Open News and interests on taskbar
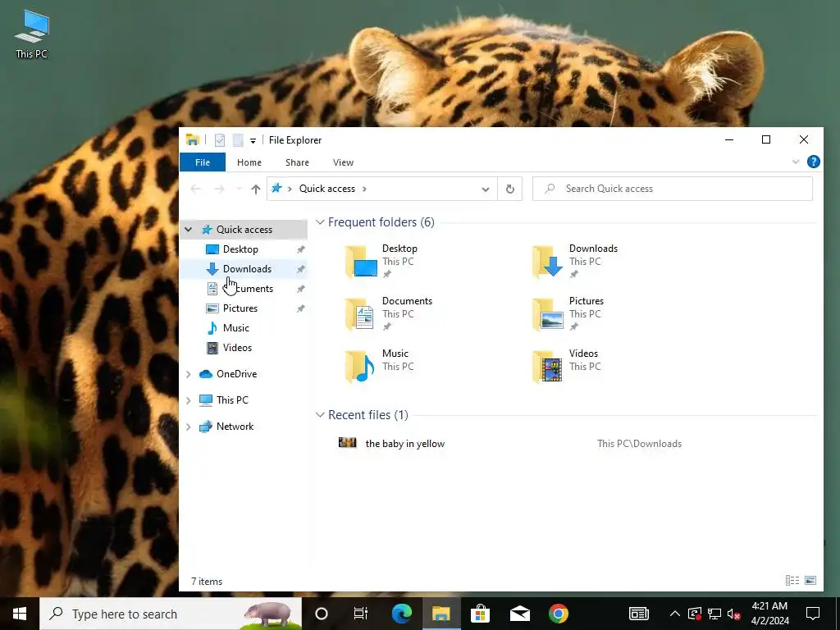The height and width of the screenshot is (630, 840). 638,614
